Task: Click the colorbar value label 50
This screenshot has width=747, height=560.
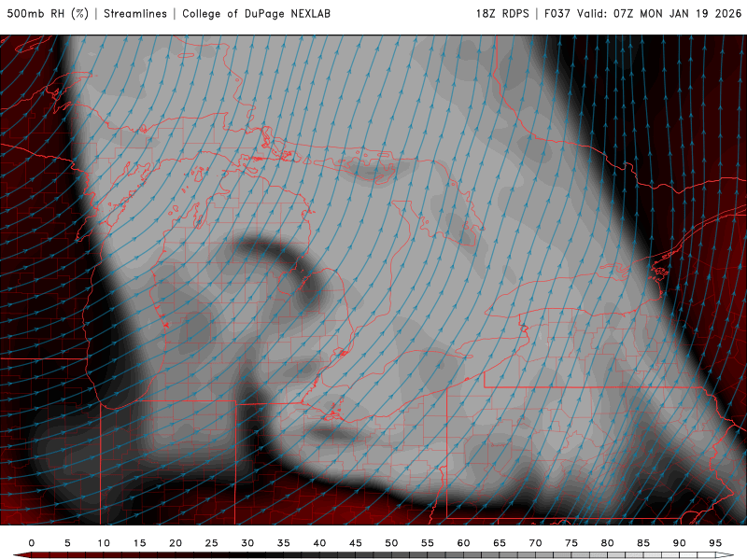Action: point(391,543)
